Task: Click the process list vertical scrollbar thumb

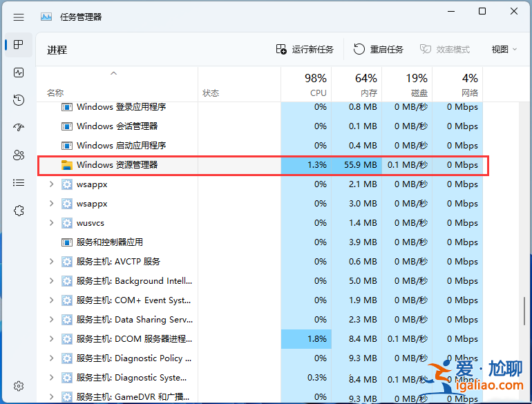Action: point(524,311)
